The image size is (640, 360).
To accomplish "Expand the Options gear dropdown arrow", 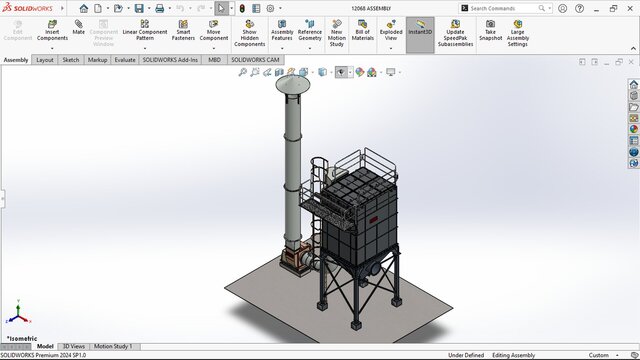I will pyautogui.click(x=280, y=8).
